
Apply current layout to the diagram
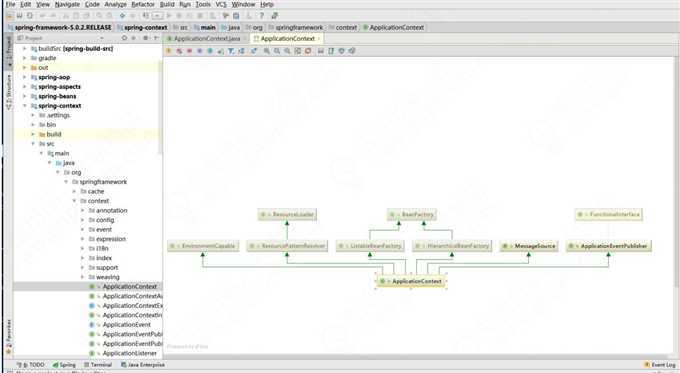tap(308, 51)
